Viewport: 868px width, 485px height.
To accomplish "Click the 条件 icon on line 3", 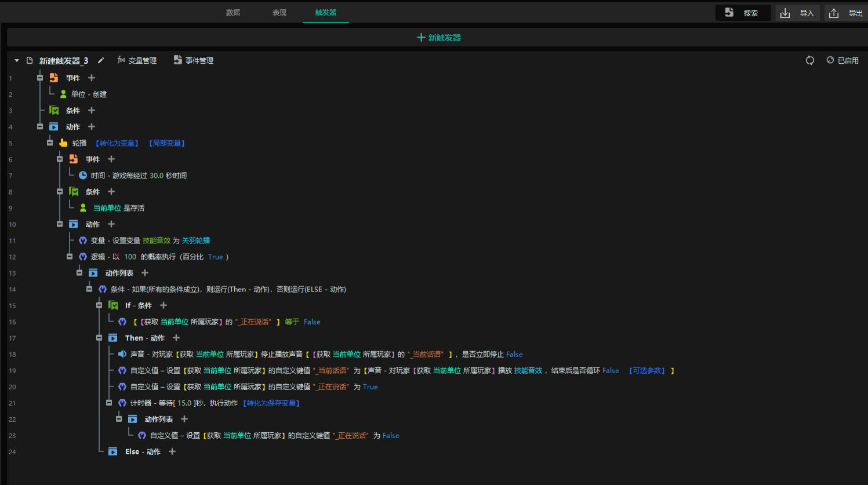I will 54,110.
